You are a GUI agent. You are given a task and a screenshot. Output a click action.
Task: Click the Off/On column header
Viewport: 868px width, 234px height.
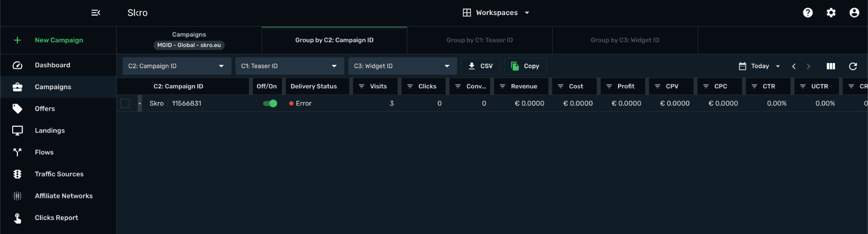(267, 86)
